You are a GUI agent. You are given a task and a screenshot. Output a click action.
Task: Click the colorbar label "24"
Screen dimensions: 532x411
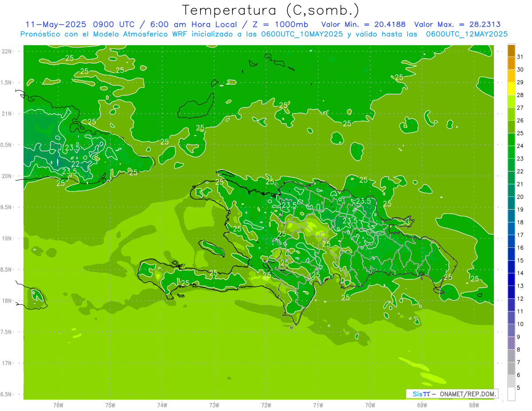click(x=520, y=146)
